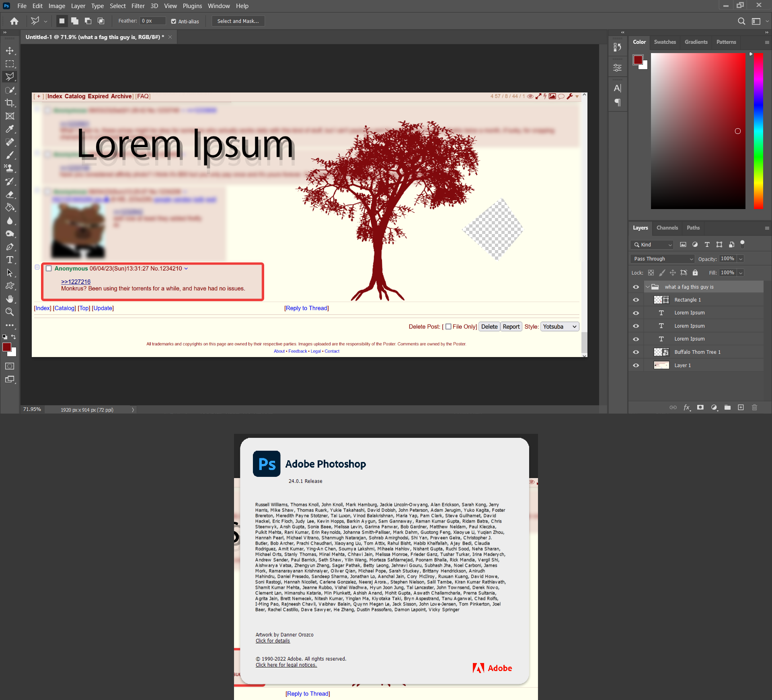Image resolution: width=772 pixels, height=700 pixels.
Task: Hide the Buffalo Thorn Tree 1 layer
Action: click(636, 352)
